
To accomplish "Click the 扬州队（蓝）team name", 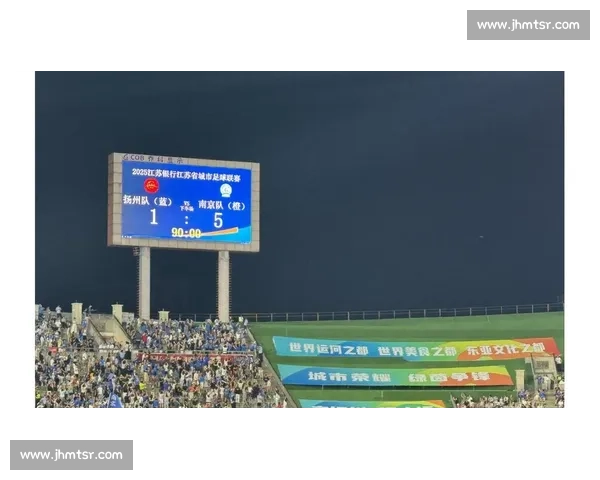I will coord(147,200).
